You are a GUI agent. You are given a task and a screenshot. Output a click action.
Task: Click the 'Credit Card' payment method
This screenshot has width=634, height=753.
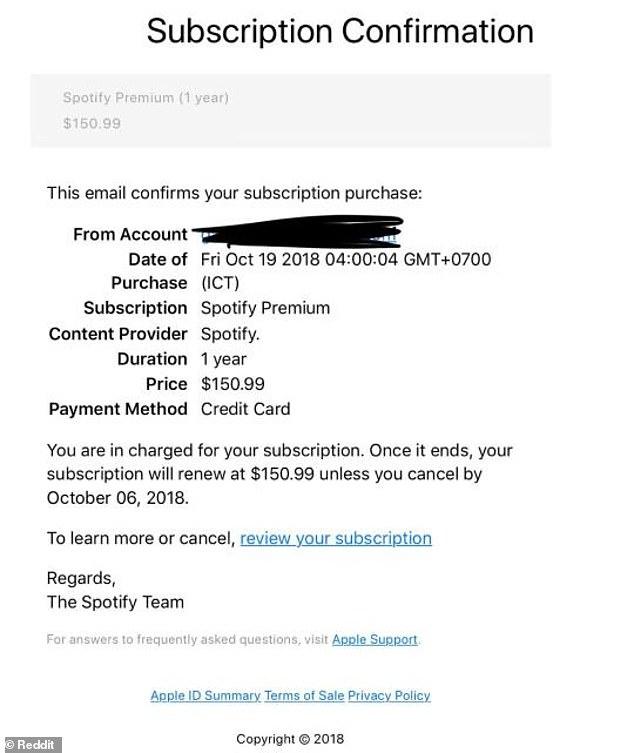pyautogui.click(x=245, y=409)
